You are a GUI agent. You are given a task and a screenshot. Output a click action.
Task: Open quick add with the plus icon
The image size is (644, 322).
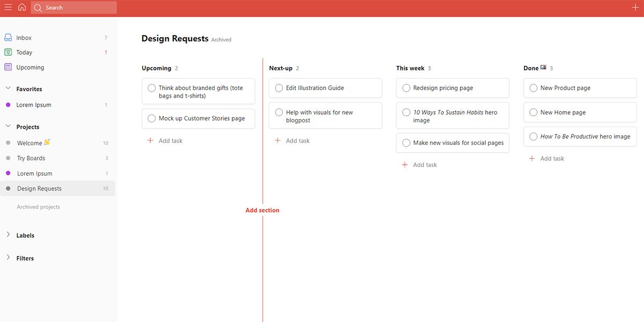click(635, 7)
